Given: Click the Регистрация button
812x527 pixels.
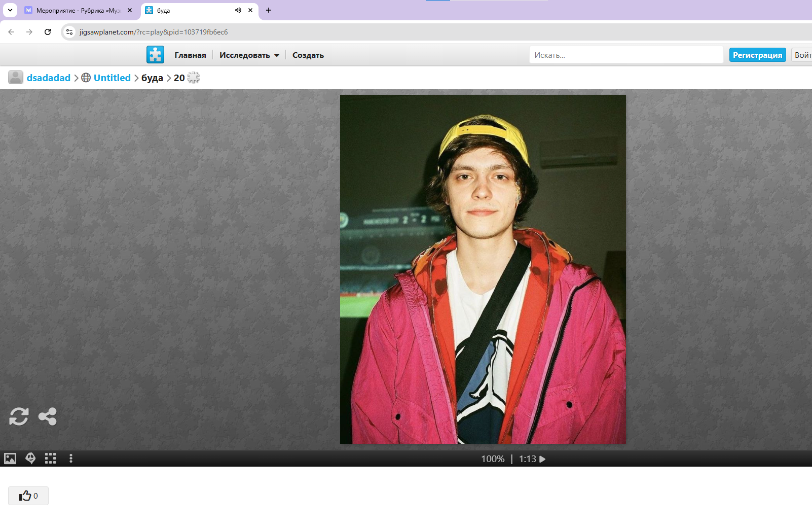Looking at the screenshot, I should [757, 55].
